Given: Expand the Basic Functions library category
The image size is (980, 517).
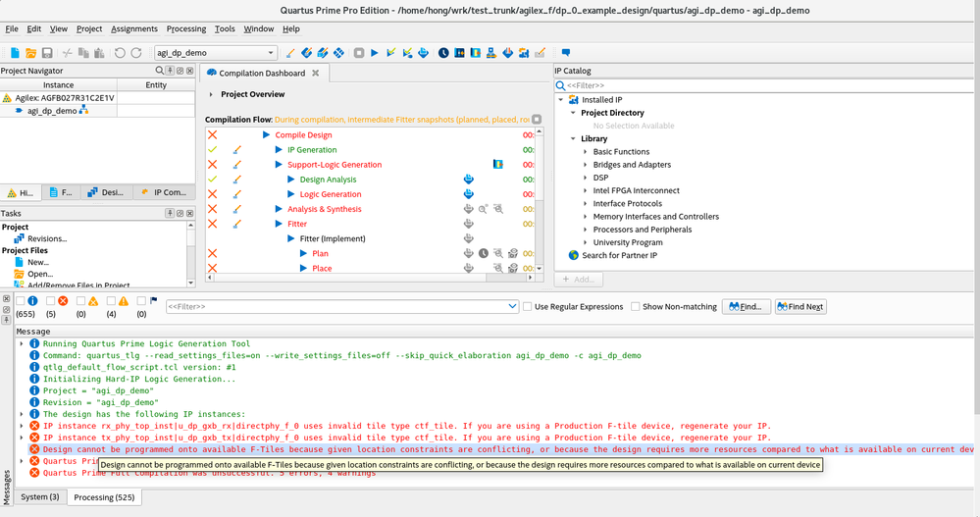Looking at the screenshot, I should [586, 152].
